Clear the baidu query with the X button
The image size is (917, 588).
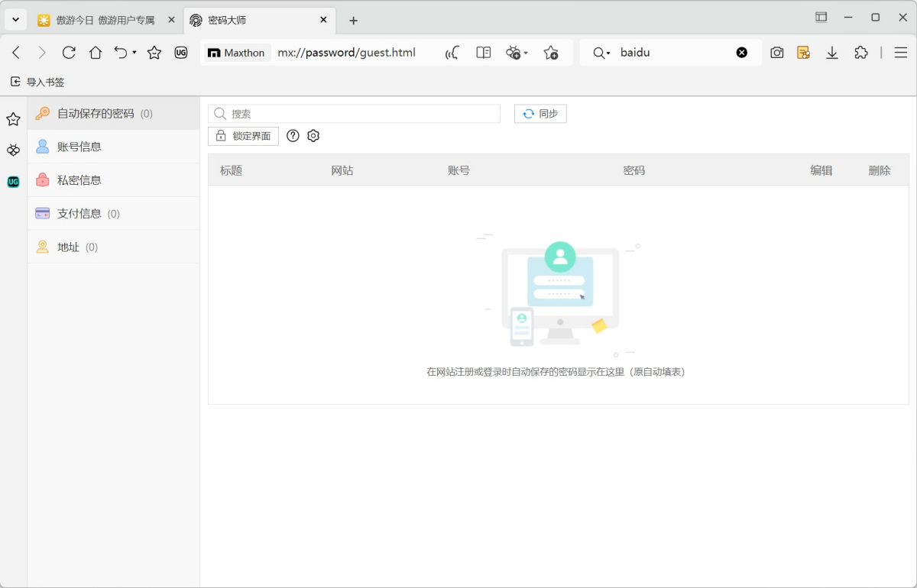(741, 53)
